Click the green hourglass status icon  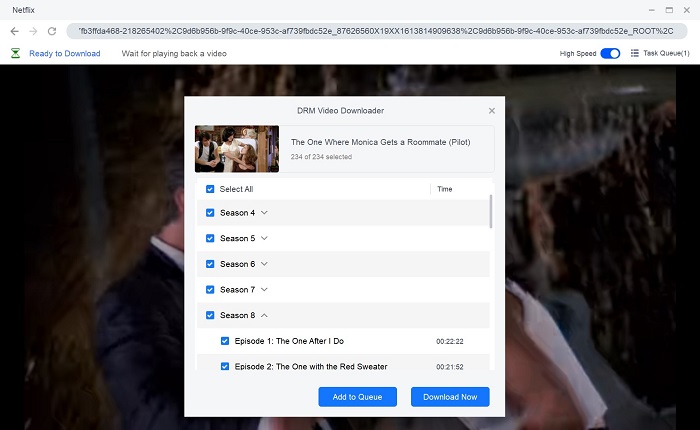[16, 54]
